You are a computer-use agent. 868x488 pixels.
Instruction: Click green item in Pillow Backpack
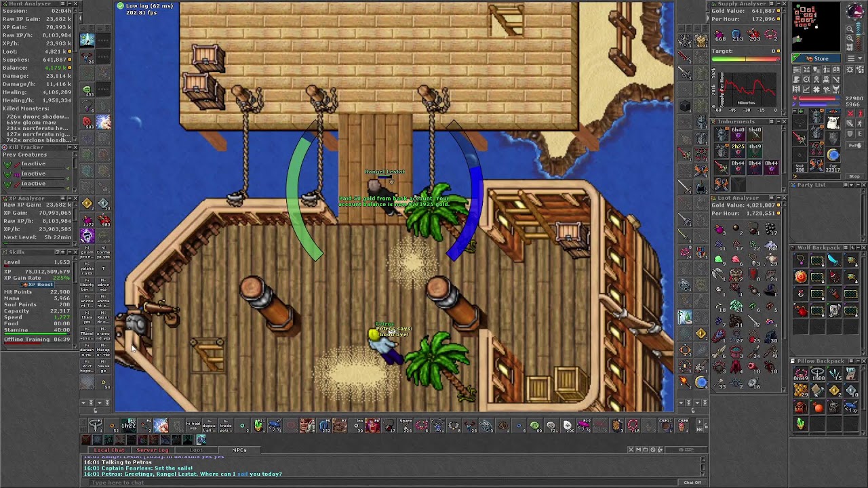pyautogui.click(x=801, y=424)
